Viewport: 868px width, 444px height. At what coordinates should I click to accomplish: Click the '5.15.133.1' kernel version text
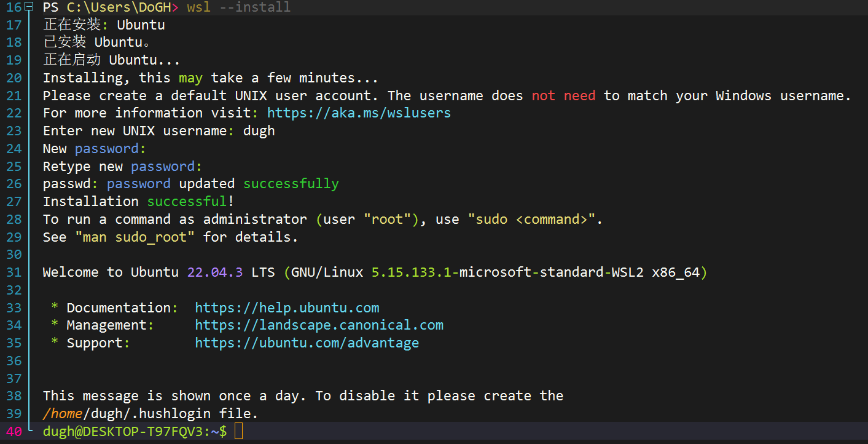click(412, 272)
